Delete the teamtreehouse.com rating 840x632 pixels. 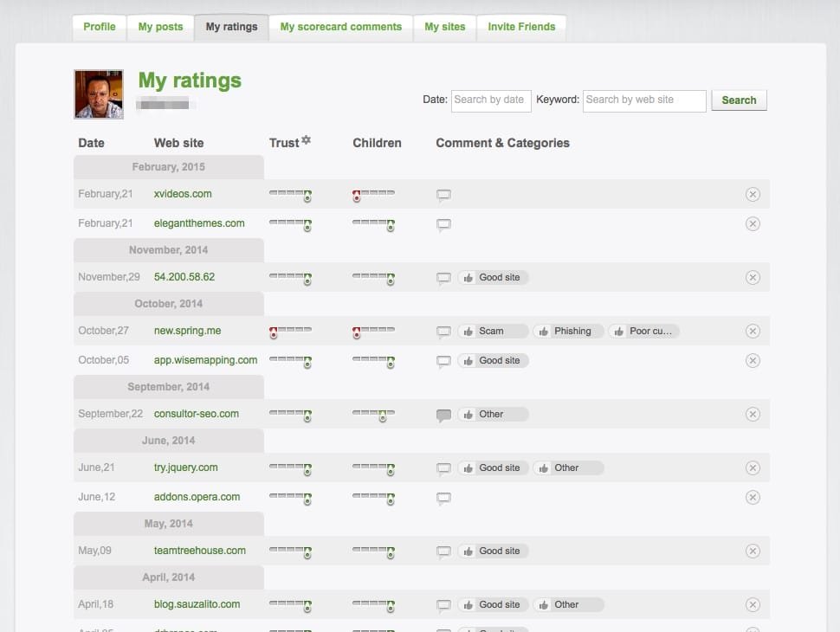(x=752, y=551)
